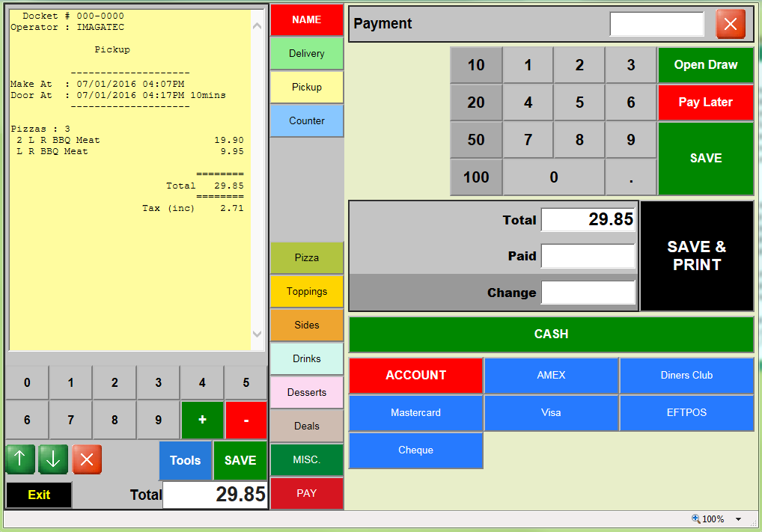Viewport: 762px width, 532px height.
Task: Open the Pizza menu category
Action: 307,258
